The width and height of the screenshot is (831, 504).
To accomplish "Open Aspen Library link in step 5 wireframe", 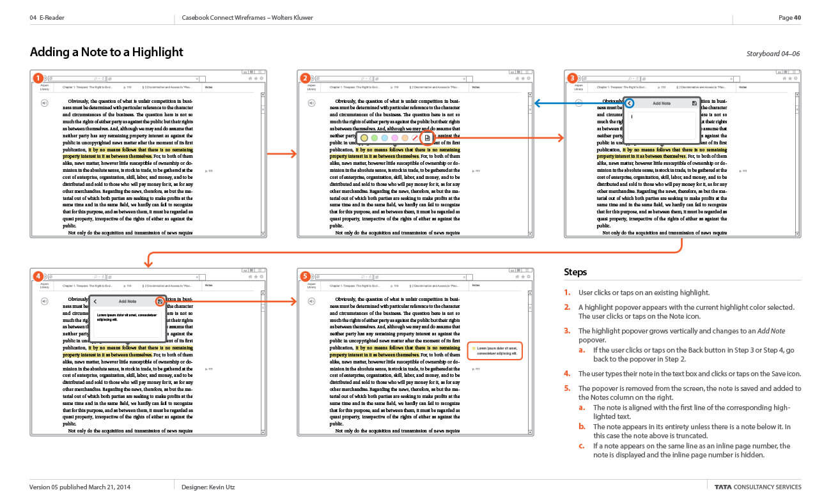I will (311, 285).
